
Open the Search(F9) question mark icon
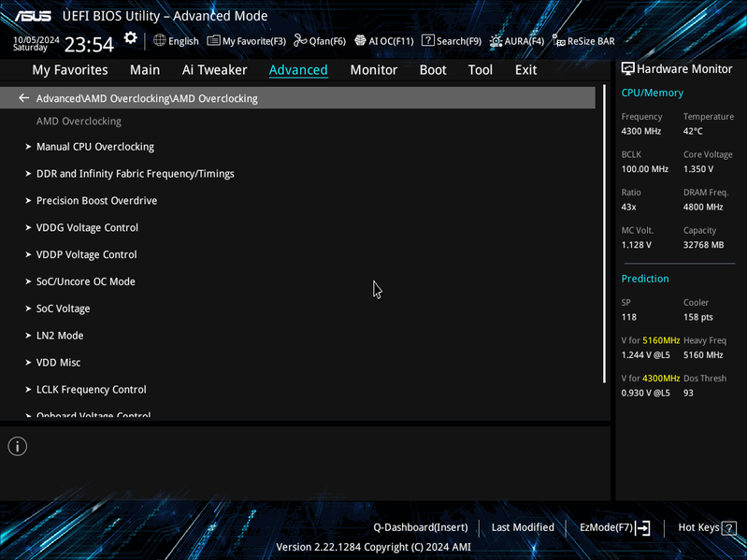[x=428, y=40]
